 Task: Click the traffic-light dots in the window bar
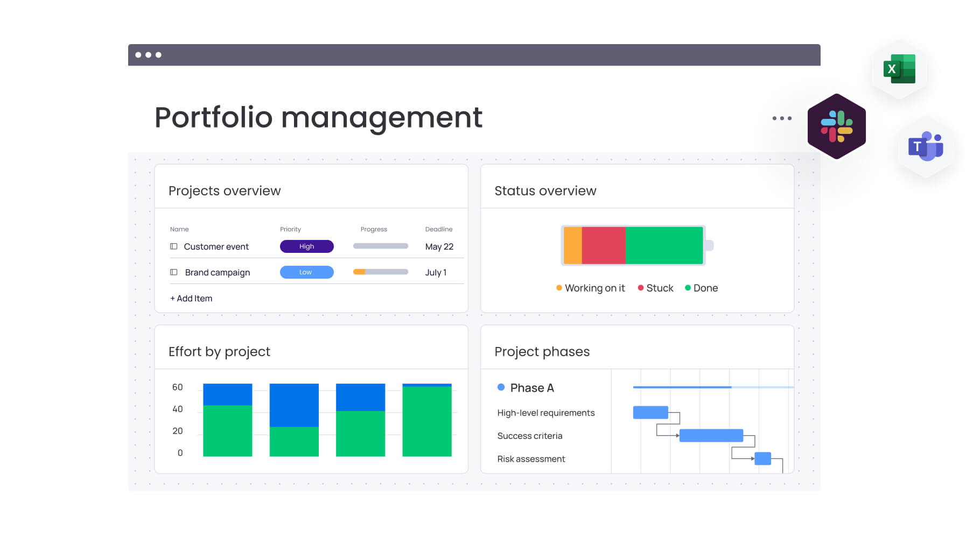[149, 54]
